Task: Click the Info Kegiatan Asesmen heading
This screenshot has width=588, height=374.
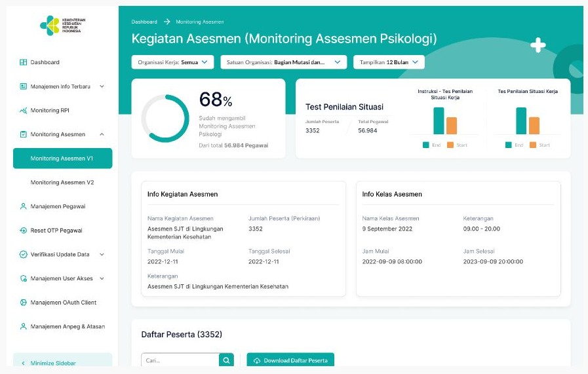Action: coord(183,194)
